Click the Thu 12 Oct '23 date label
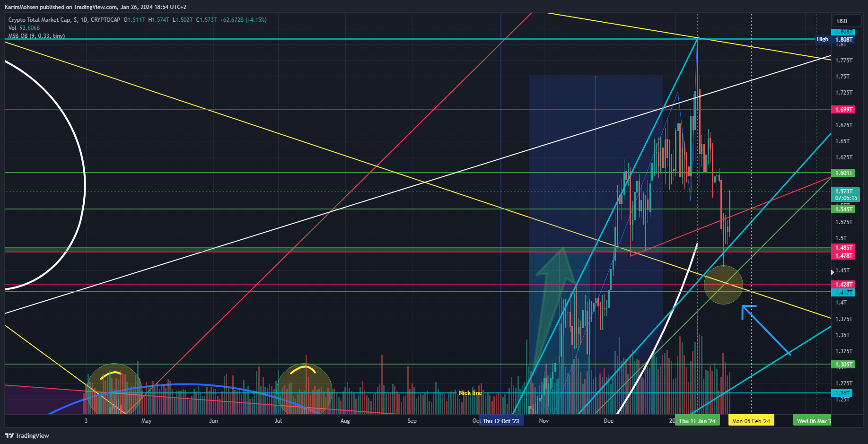The height and width of the screenshot is (444, 868). [500, 421]
